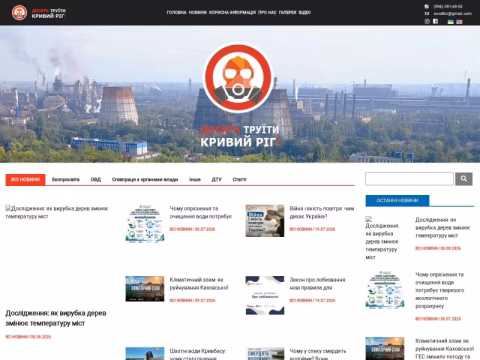Open the ВІДЕО menu item
This screenshot has height=360, width=480.
point(305,12)
